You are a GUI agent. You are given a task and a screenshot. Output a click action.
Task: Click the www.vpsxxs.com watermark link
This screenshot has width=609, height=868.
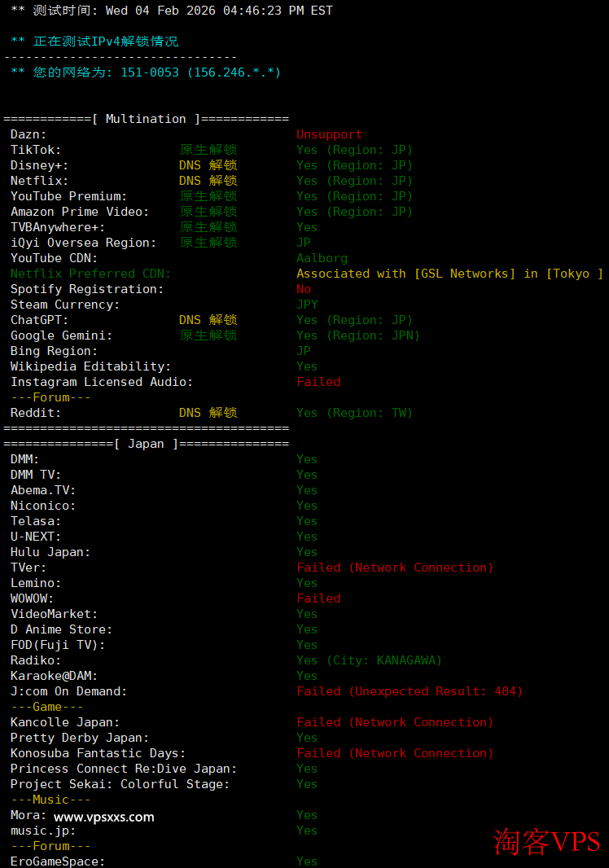click(x=103, y=817)
